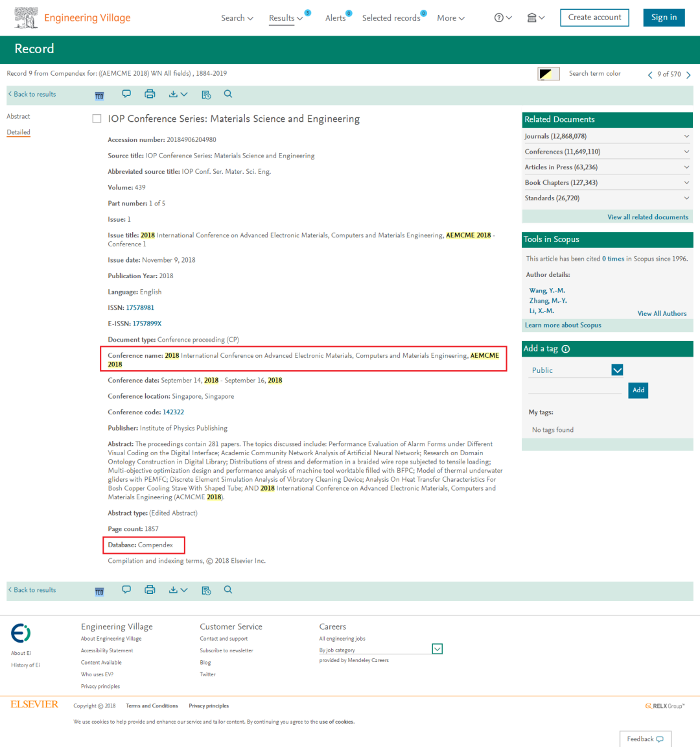700x747 pixels.
Task: Click the Add a tag info icon
Action: click(x=566, y=349)
